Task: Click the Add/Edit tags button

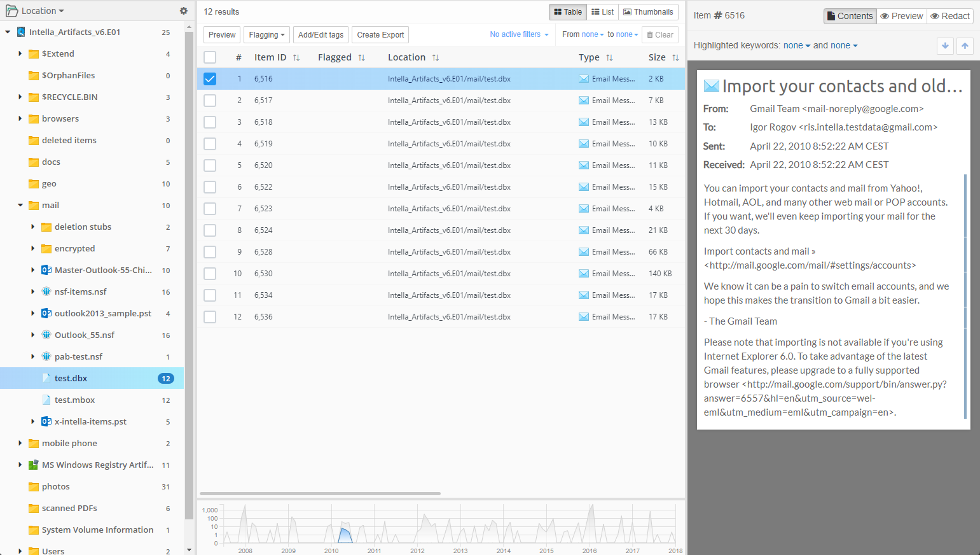Action: pos(321,35)
